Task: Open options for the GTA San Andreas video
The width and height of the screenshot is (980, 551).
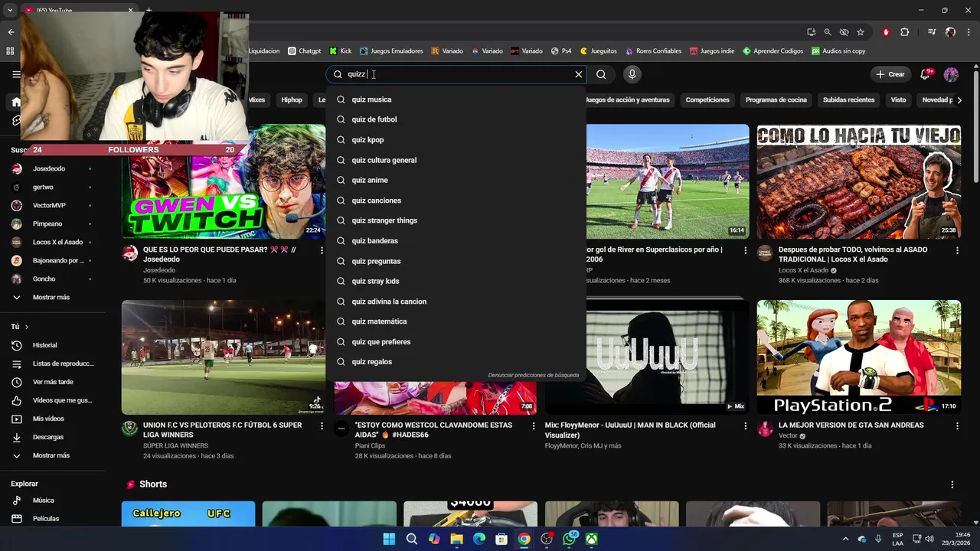Action: pyautogui.click(x=957, y=425)
